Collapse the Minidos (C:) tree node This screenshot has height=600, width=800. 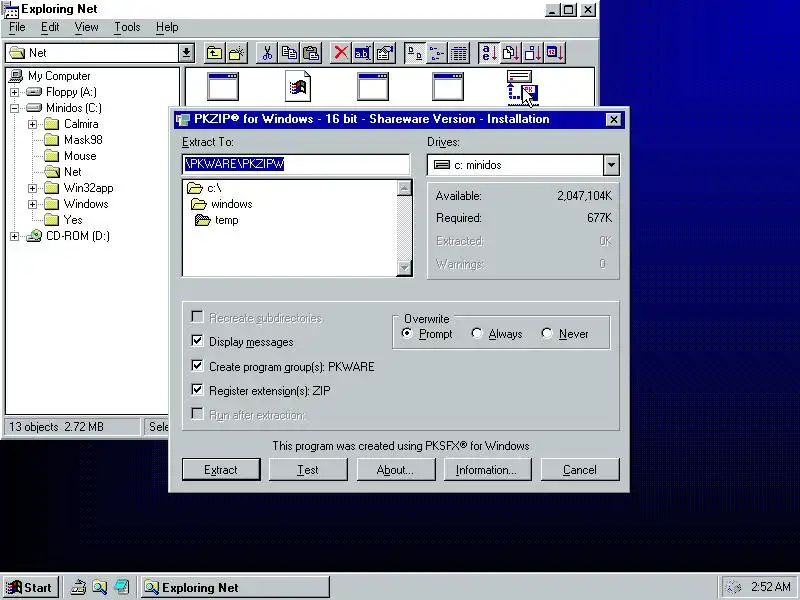[14, 108]
